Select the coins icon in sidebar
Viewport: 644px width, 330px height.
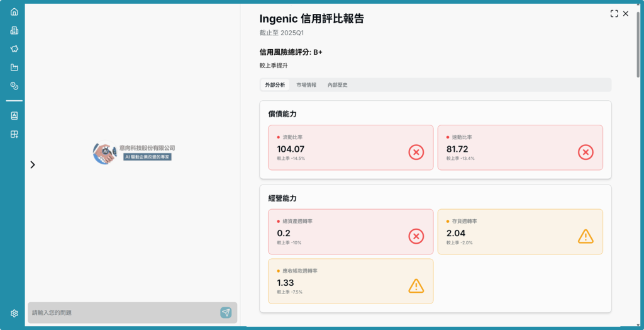(14, 86)
